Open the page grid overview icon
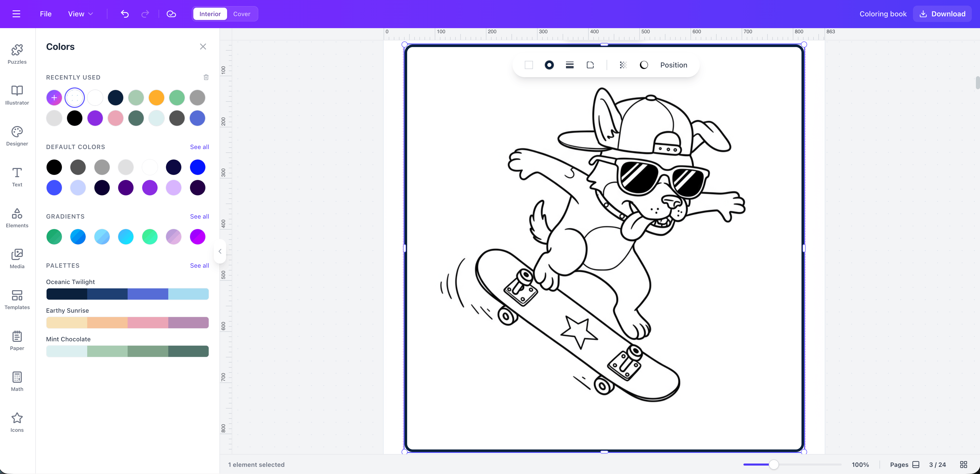The width and height of the screenshot is (980, 474). coord(964,465)
